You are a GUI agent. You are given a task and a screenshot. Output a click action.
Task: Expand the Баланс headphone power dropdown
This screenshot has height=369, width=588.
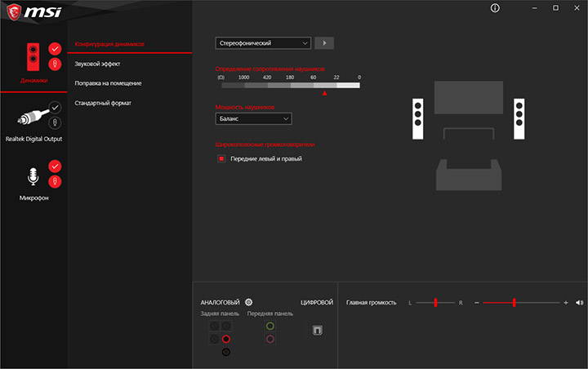click(253, 118)
